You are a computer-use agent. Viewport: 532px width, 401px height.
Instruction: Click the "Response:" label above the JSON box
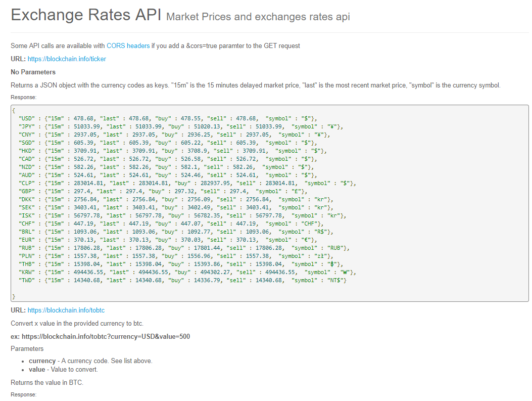(23, 98)
